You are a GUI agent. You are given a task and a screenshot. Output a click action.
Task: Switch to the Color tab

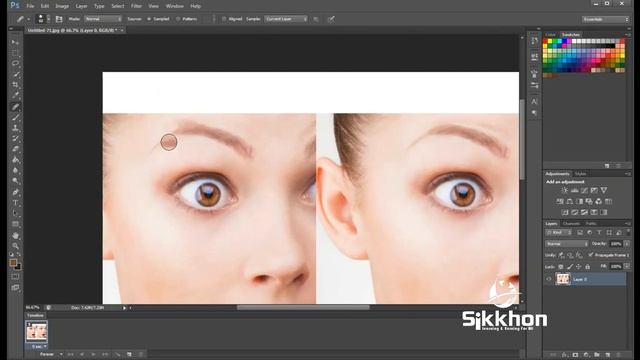pos(551,35)
